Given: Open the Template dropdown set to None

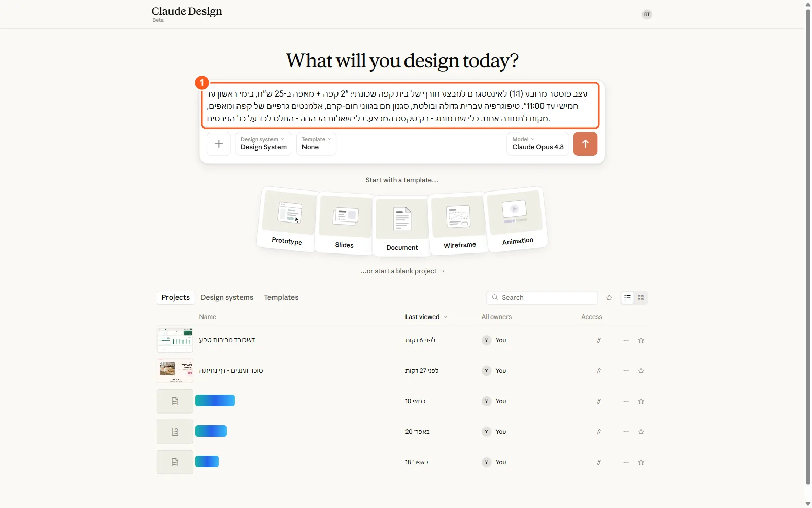Looking at the screenshot, I should coord(316,144).
